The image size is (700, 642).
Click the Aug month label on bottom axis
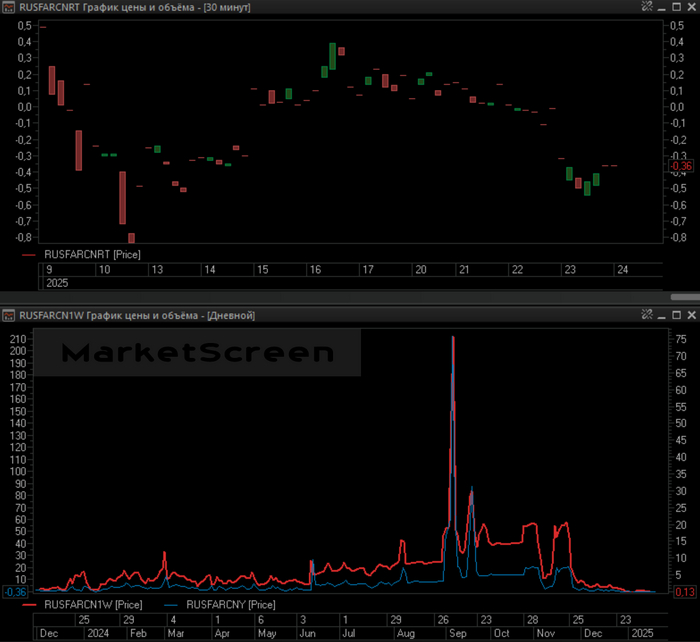tap(406, 633)
